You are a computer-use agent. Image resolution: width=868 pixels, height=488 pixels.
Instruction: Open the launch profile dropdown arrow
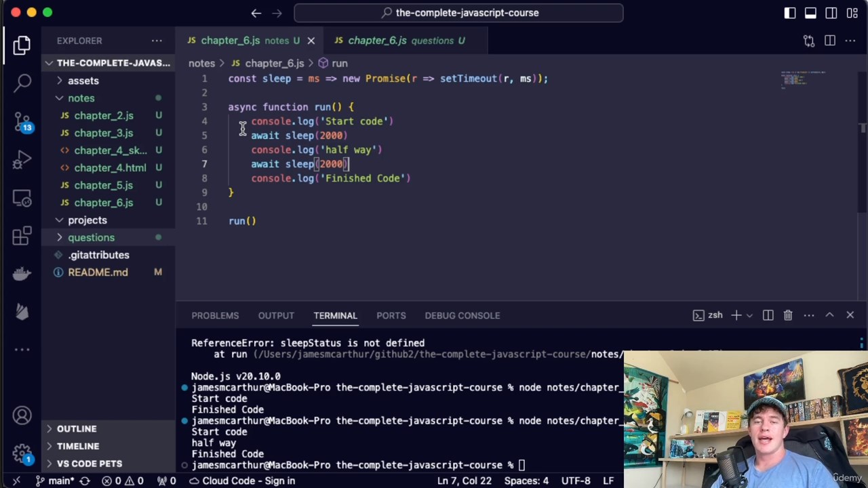pos(749,315)
